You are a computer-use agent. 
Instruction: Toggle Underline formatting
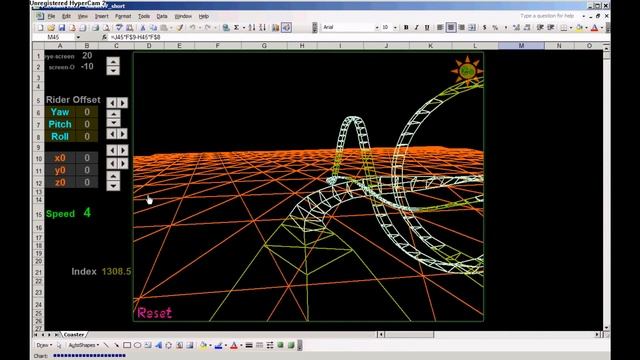(427, 27)
